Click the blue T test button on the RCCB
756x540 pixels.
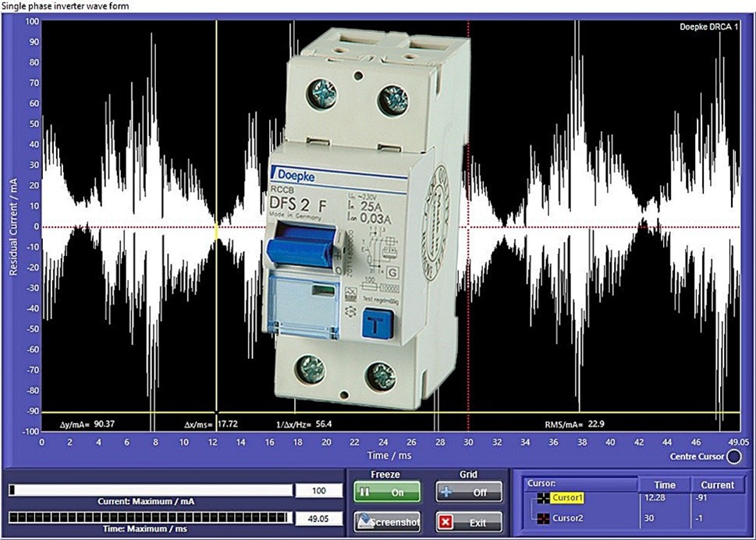point(378,324)
